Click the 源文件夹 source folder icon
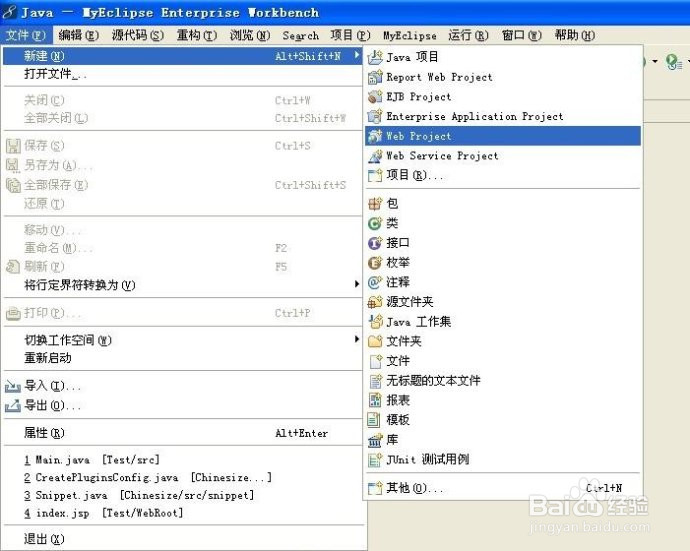690x551 pixels. pyautogui.click(x=375, y=302)
